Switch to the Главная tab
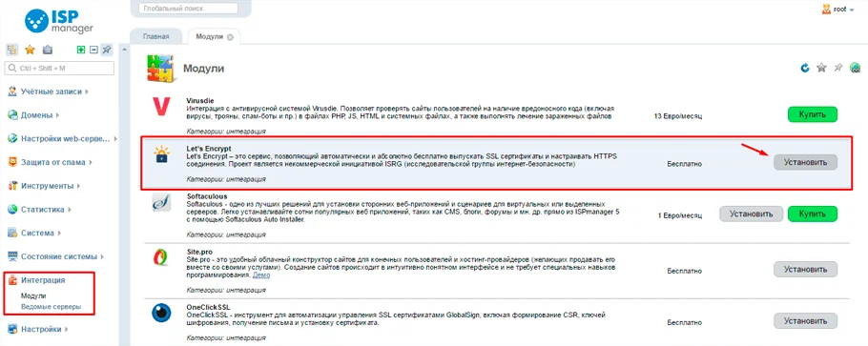The height and width of the screenshot is (346, 868). 155,36
